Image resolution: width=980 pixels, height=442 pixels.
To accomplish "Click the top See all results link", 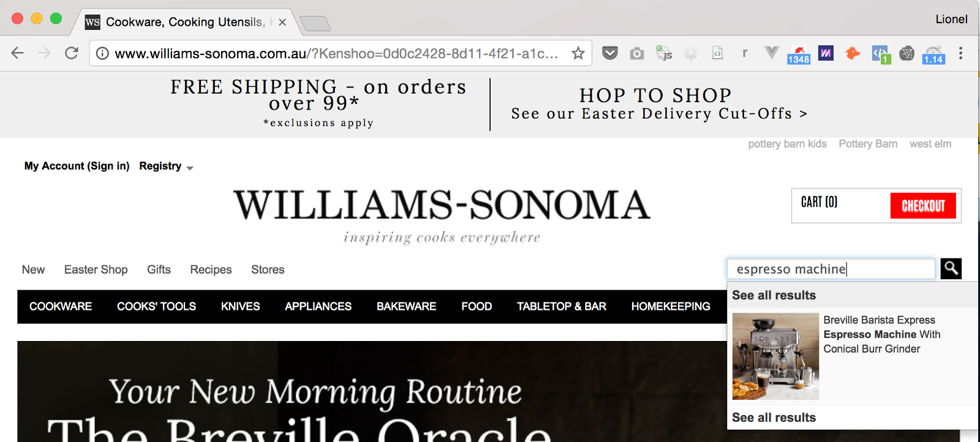I will (774, 295).
